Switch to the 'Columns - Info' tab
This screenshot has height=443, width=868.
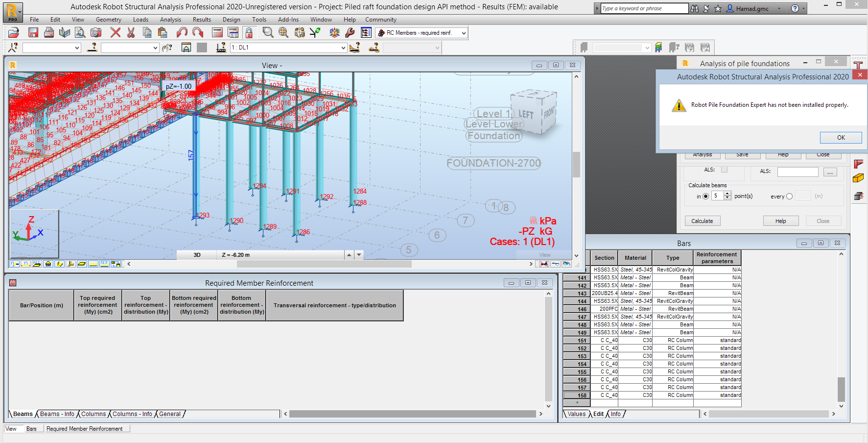pyautogui.click(x=132, y=414)
